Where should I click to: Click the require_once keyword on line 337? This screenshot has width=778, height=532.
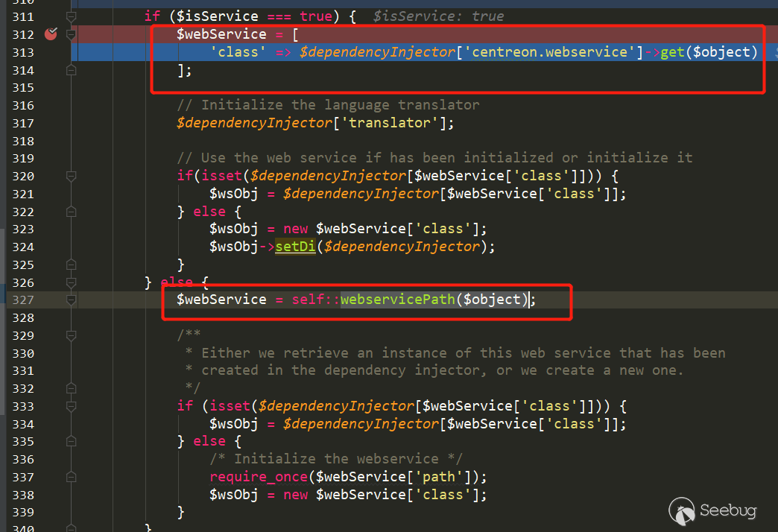click(259, 477)
